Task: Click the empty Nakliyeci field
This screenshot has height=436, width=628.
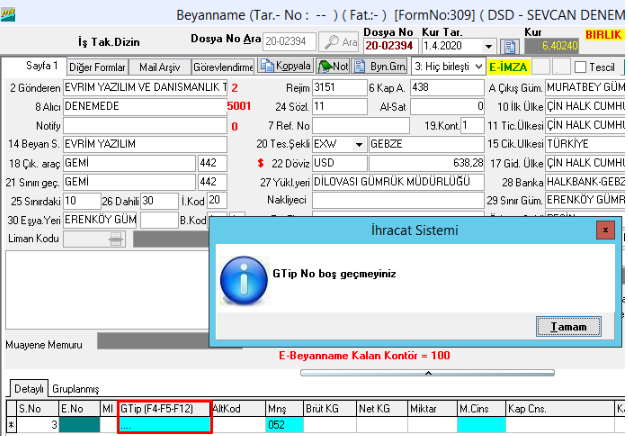Action: (x=398, y=200)
